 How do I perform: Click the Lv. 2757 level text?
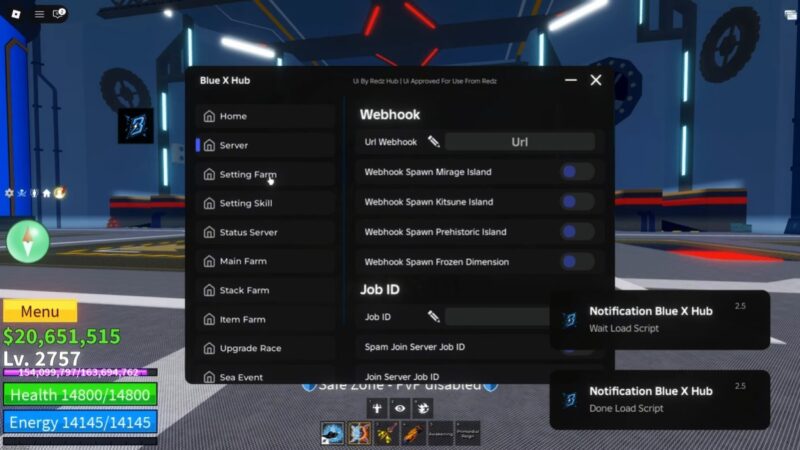[42, 358]
